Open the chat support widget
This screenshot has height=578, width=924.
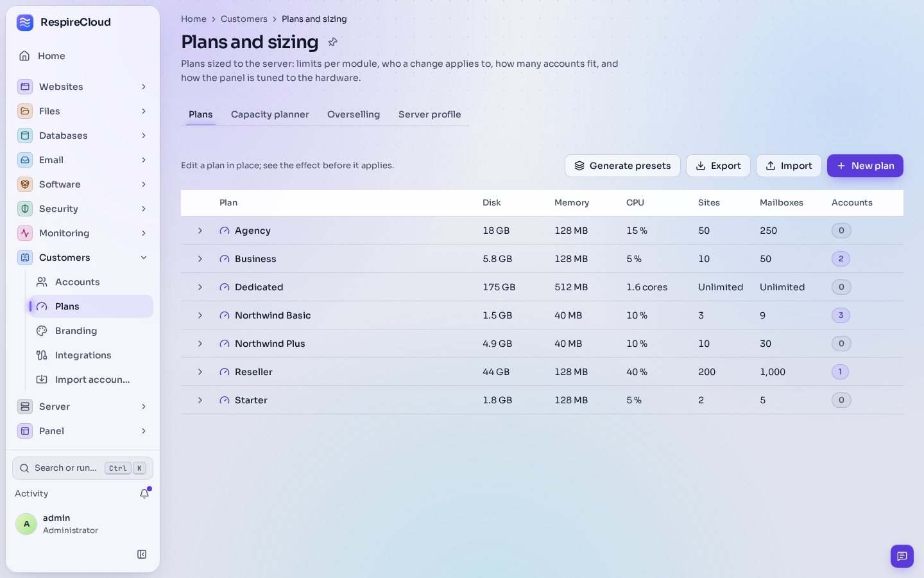tap(902, 556)
